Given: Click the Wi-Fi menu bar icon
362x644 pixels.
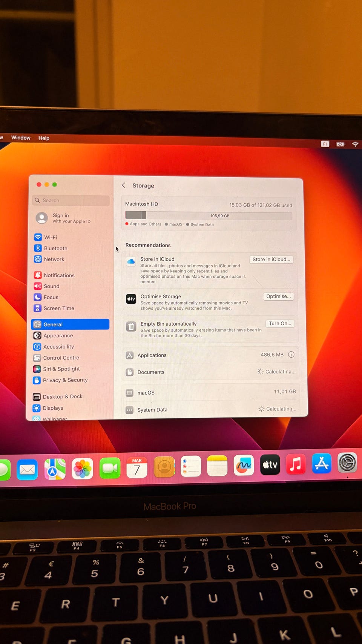Looking at the screenshot, I should coord(355,144).
